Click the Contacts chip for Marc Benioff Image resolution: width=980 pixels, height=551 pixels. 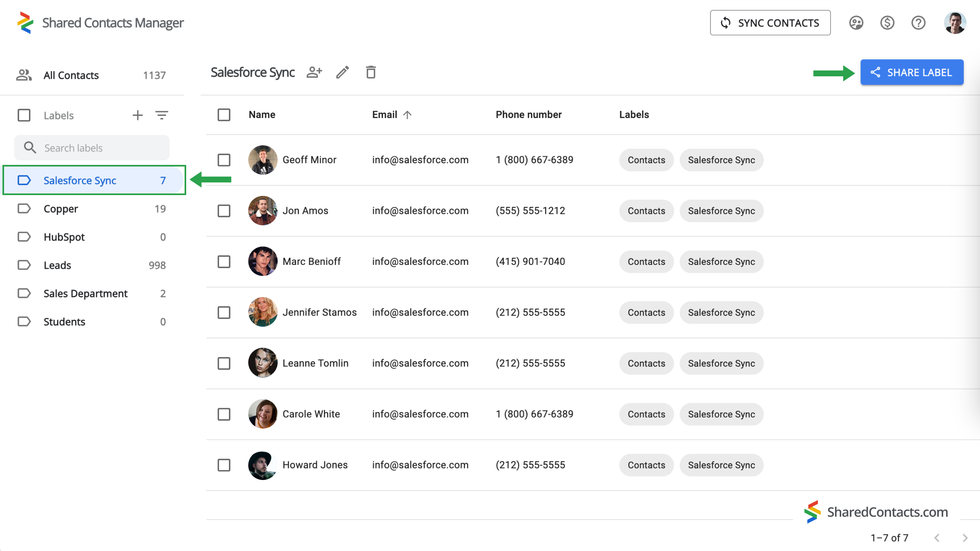(646, 262)
